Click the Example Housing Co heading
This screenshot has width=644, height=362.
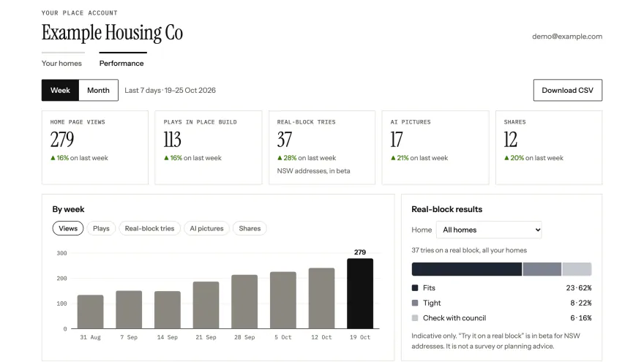[112, 32]
